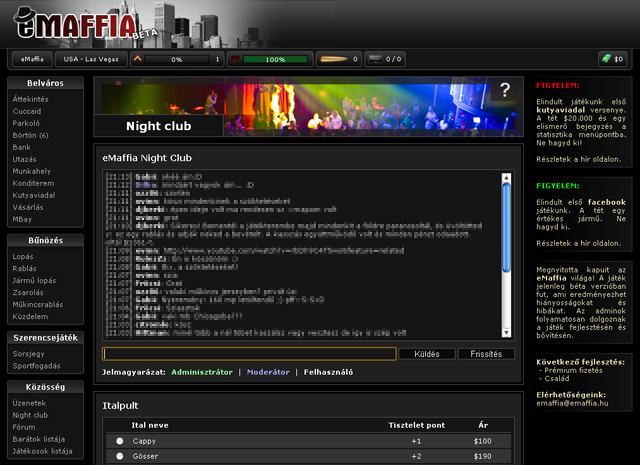This screenshot has height=465, width=640.
Task: Click the red heart health icon
Action: 234,59
